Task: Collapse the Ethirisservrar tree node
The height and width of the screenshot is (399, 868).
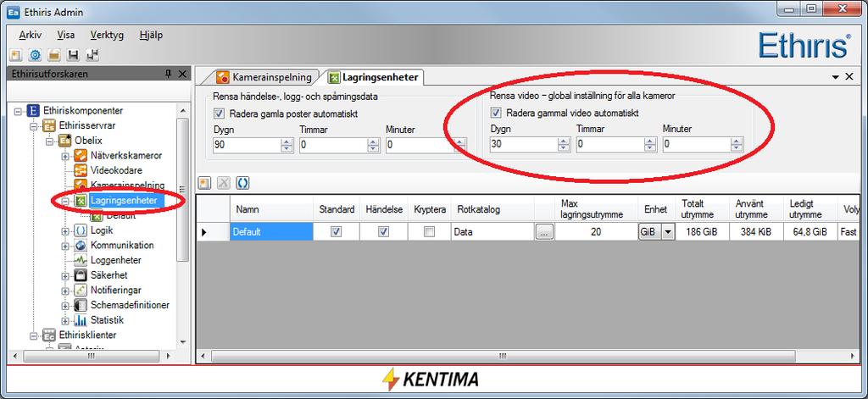Action: [x=34, y=125]
